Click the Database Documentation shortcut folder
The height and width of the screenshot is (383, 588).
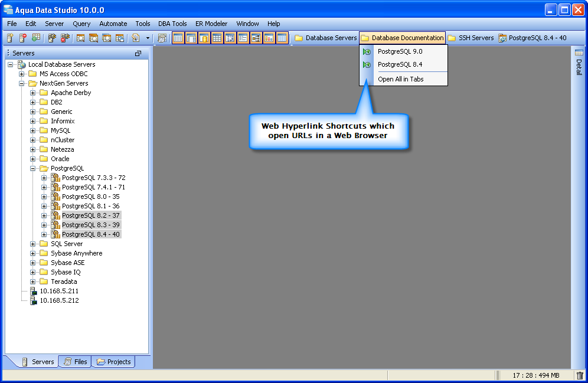coord(403,38)
